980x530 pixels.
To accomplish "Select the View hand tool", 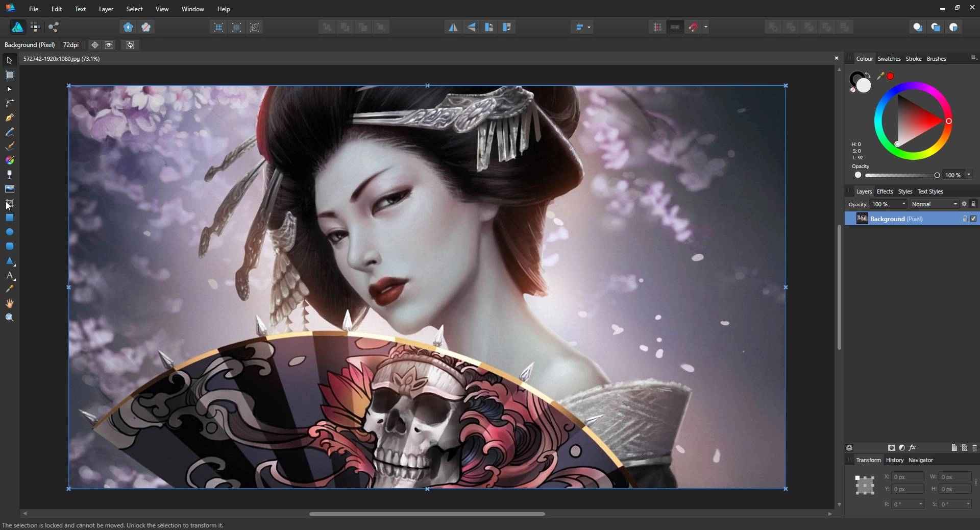I will click(x=10, y=303).
